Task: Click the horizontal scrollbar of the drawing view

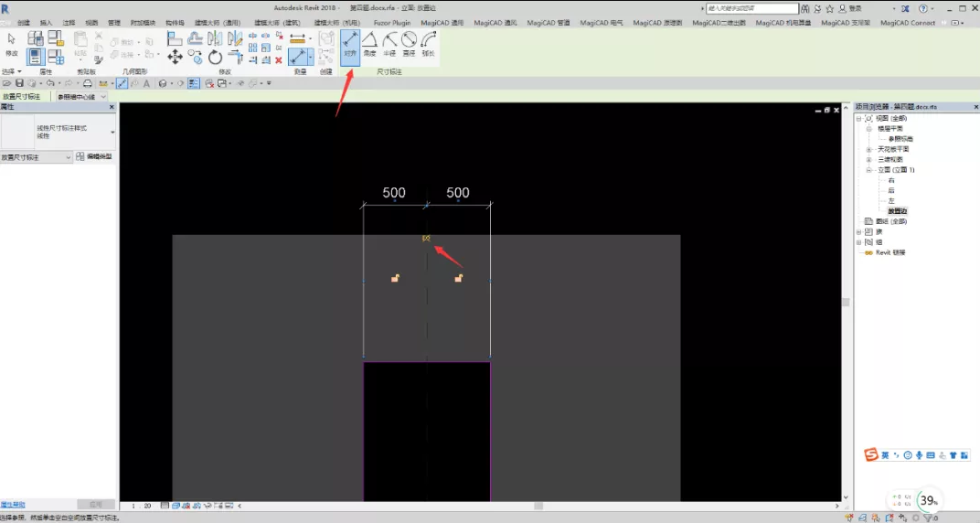Action: coord(538,506)
